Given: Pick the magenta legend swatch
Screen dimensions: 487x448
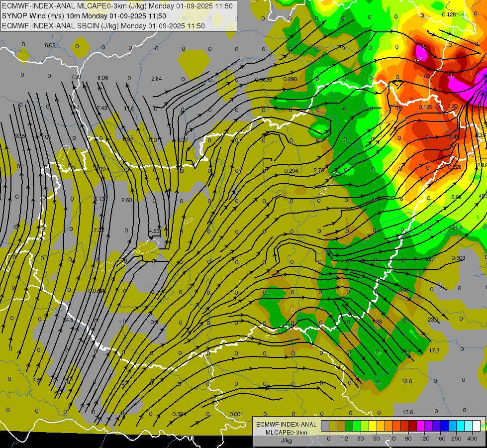Looking at the screenshot, I should [420, 426].
